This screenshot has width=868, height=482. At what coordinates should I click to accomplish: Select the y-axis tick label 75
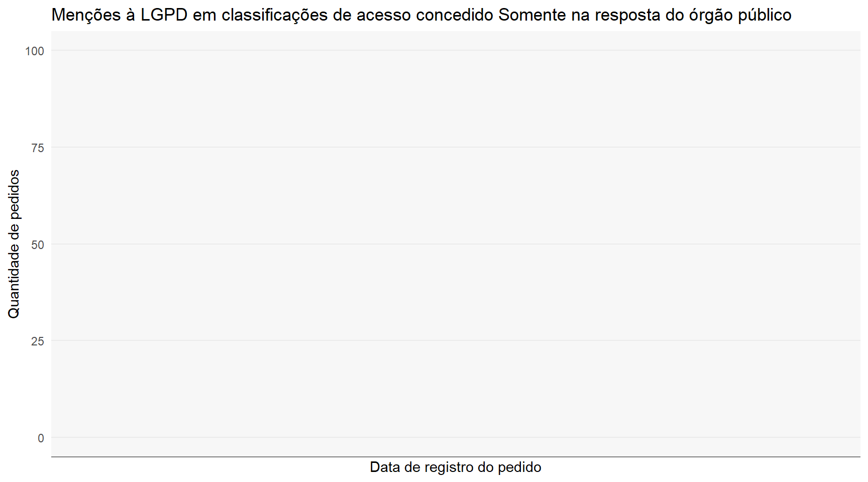pos(38,148)
